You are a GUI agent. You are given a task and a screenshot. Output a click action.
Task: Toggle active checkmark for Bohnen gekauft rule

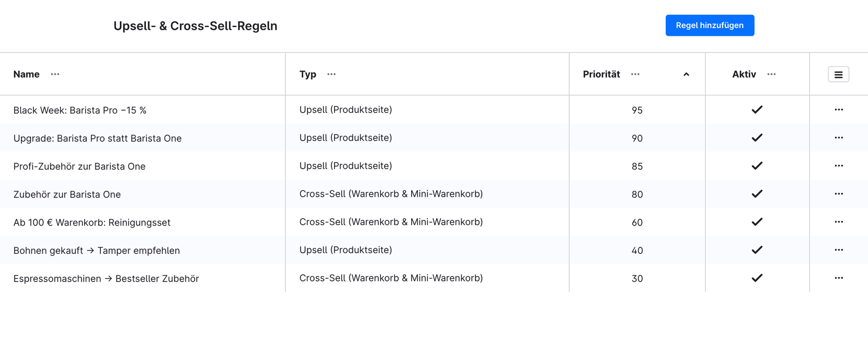tap(757, 249)
